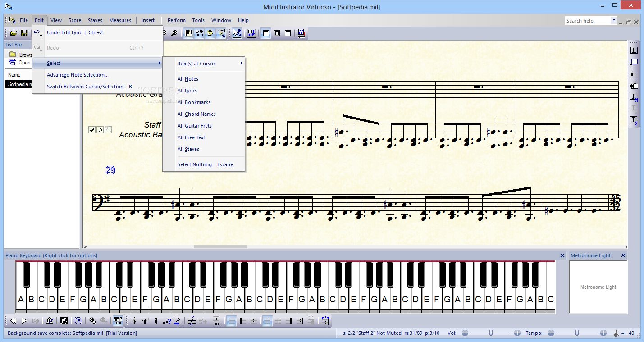Adjust the Tempo slider handle
Screen dimensions: 644x342
pos(577,333)
